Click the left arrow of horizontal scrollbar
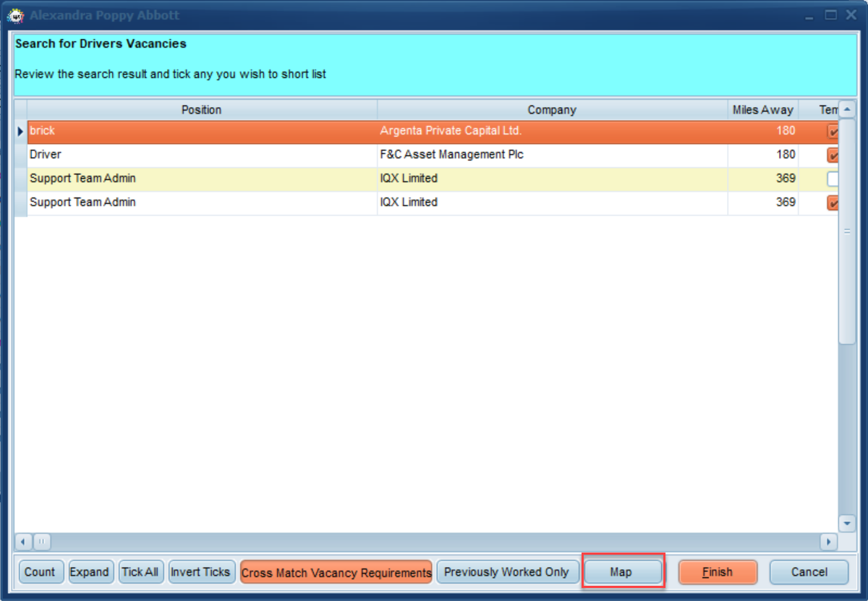 [x=23, y=541]
